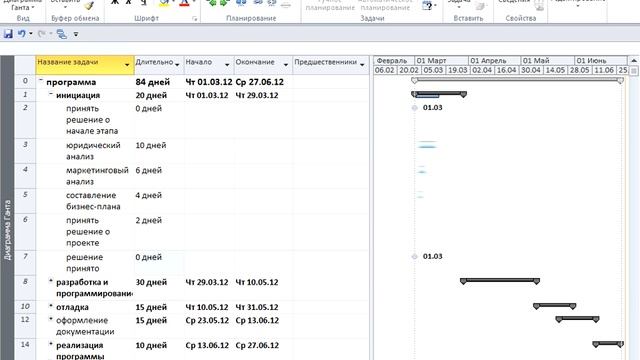Select row number 3 header
Image resolution: width=640 pixels, height=360 pixels.
(25, 151)
